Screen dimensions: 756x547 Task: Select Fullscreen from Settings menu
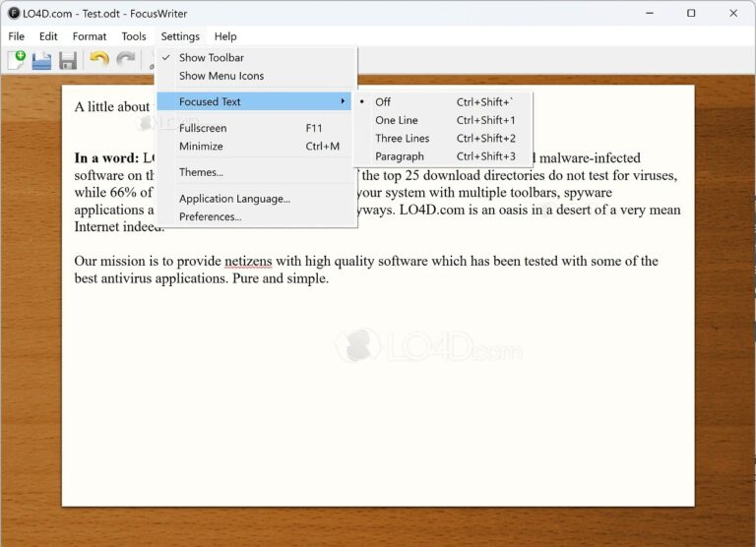click(257, 128)
